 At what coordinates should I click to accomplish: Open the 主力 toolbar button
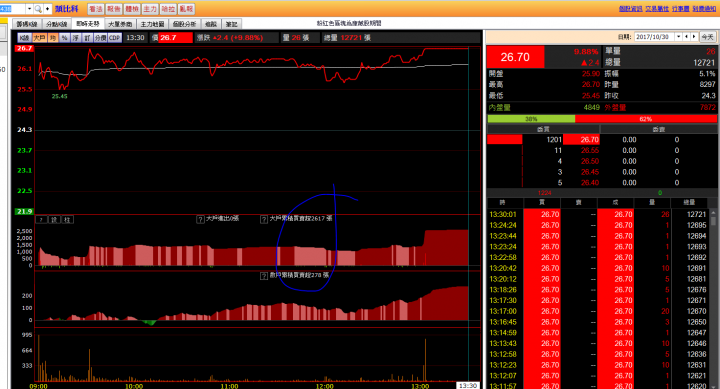pyautogui.click(x=150, y=9)
